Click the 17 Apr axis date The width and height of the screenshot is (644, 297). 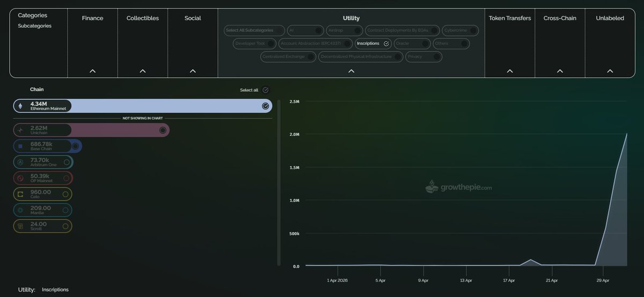click(508, 280)
